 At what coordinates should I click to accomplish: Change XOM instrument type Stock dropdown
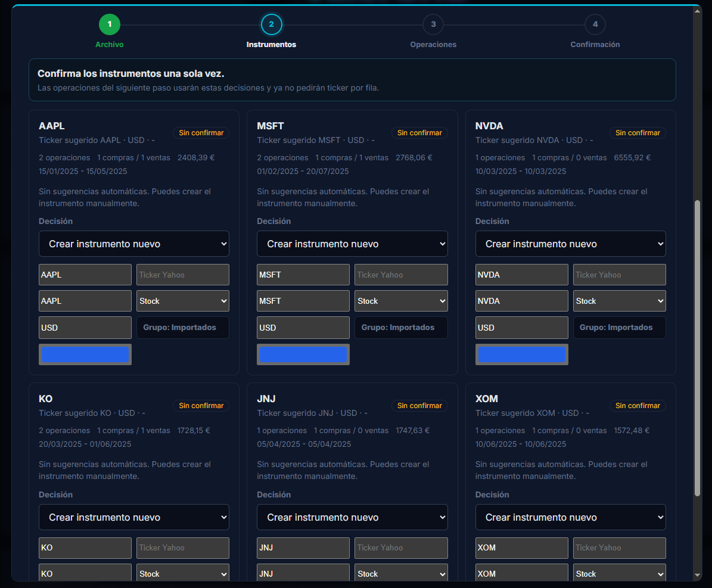click(x=620, y=573)
